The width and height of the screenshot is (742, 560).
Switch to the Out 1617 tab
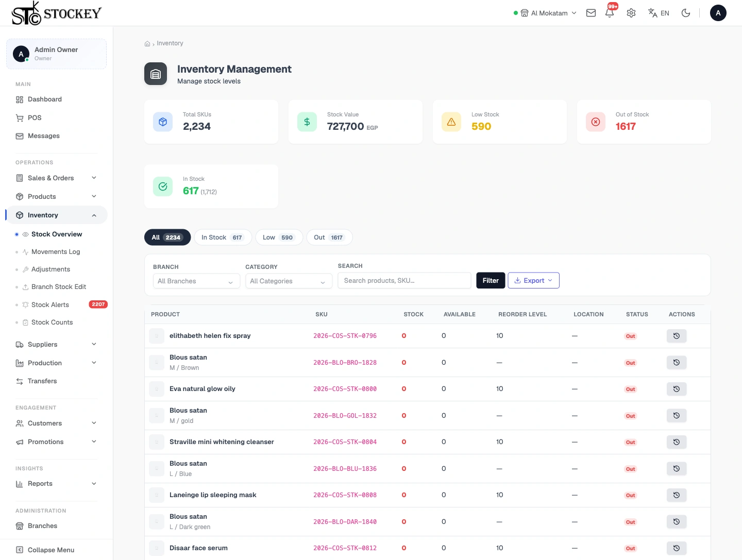[x=329, y=237]
